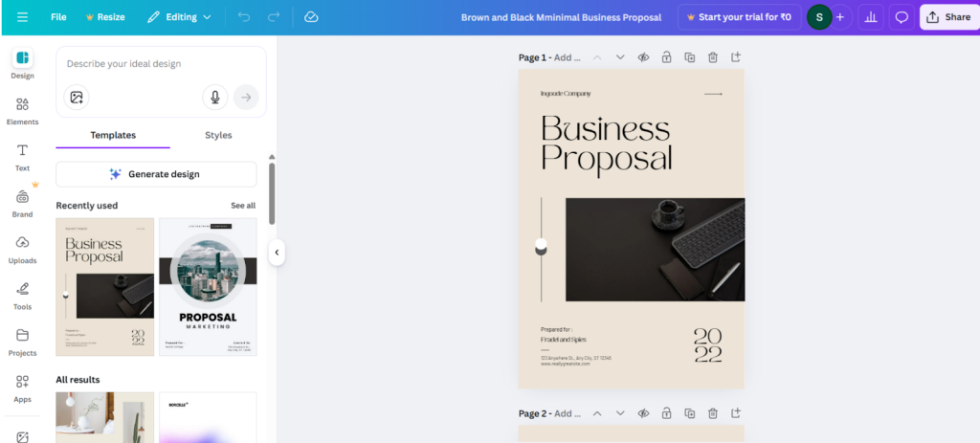The height and width of the screenshot is (443, 980).
Task: Click the templates panel scrollbar
Action: point(272,193)
